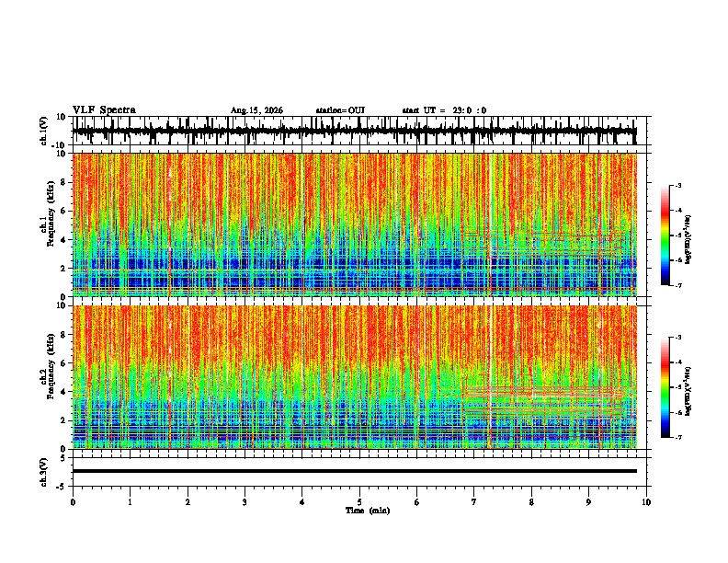Click the time axis tick label '9'
Screen dimensions: 728x563
click(588, 502)
